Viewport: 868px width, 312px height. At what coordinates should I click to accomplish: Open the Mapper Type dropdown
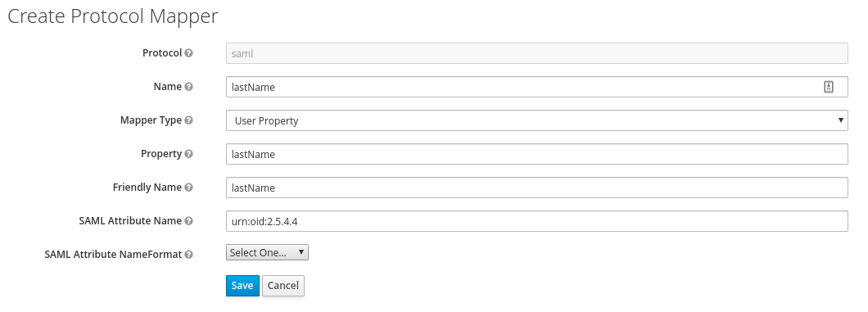(x=536, y=120)
